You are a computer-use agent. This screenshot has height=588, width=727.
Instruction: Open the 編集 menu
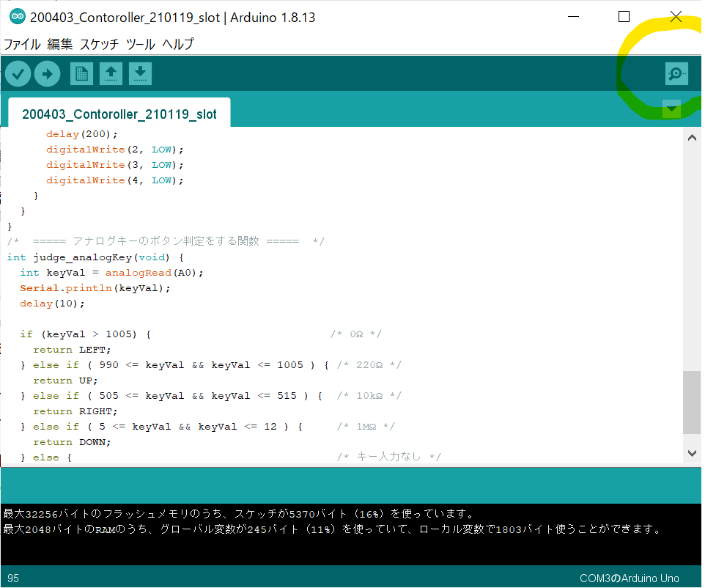[x=60, y=44]
